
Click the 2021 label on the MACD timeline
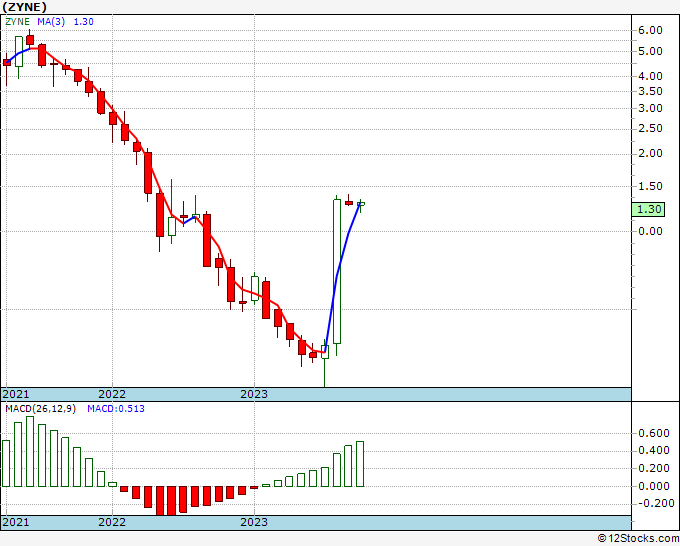[x=16, y=522]
